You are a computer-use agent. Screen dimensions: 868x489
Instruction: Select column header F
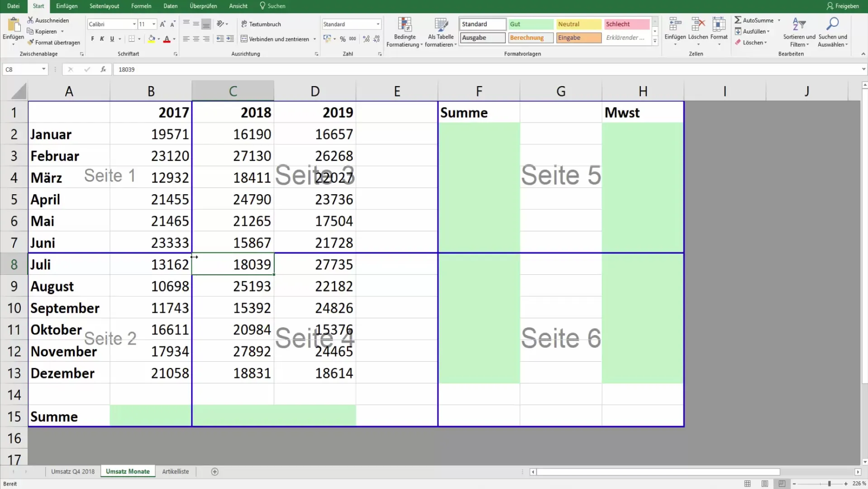pyautogui.click(x=479, y=91)
